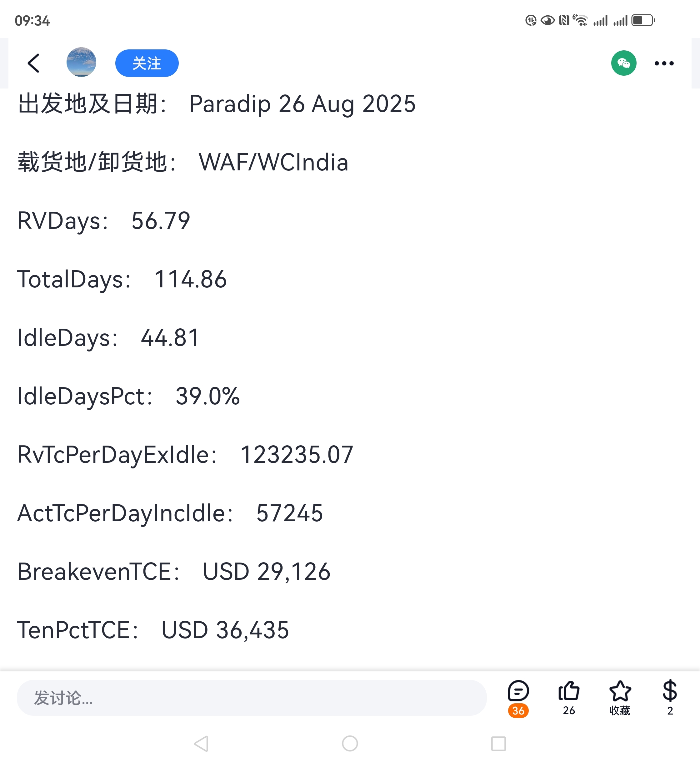The image size is (700, 763).
Task: Tap the thumbs-up like icon
Action: click(x=568, y=690)
